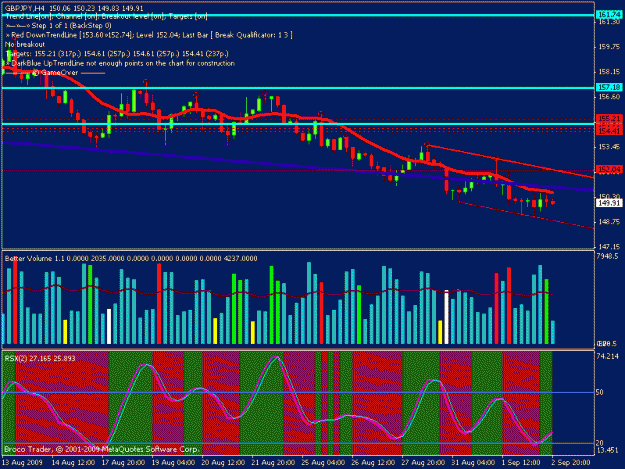Click the 155.21 red target price label

(609, 118)
